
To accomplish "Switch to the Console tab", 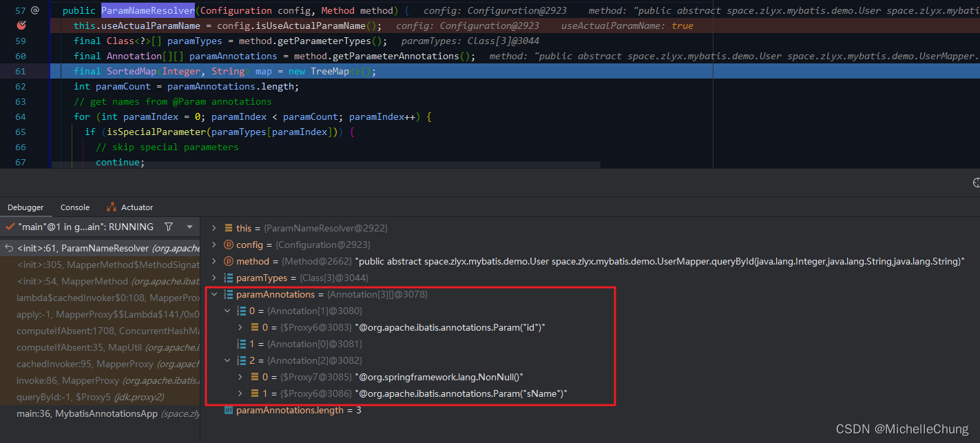I will (75, 207).
